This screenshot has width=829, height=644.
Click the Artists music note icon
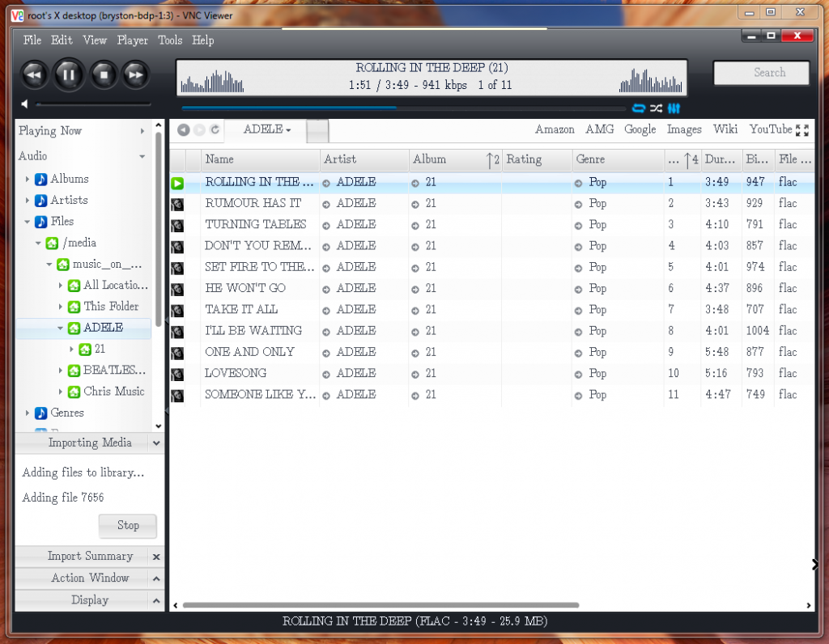(40, 200)
